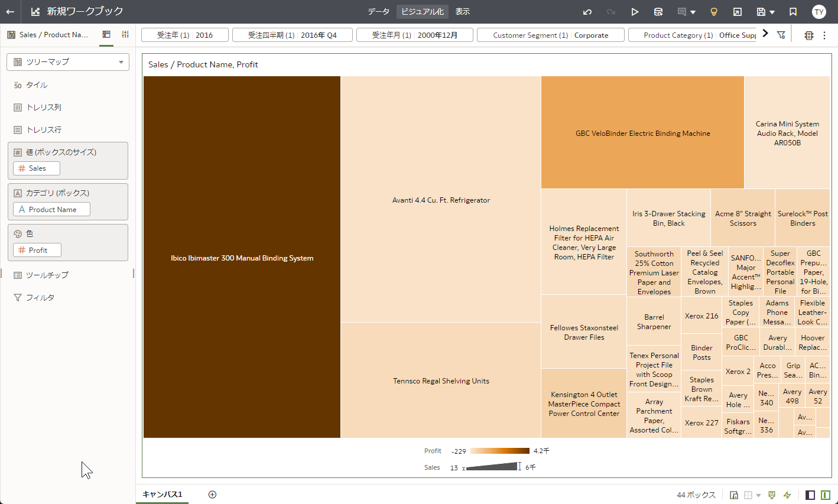Expand the comments dropdown arrow
The width and height of the screenshot is (838, 504).
pos(693,12)
